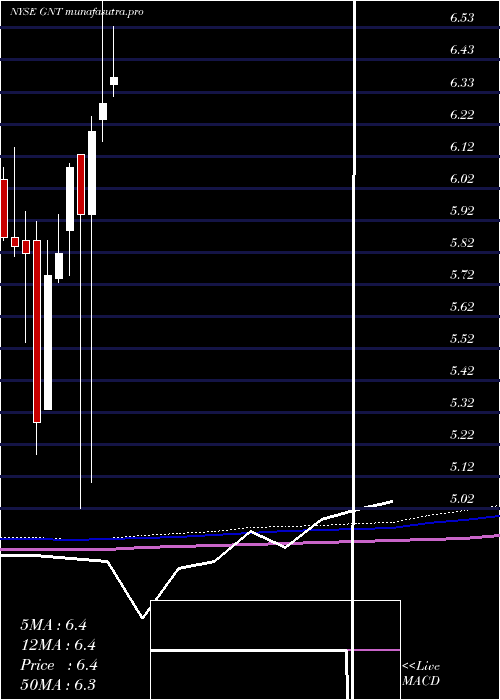Click the 6.53 price axis label
Viewport: 500px width, 700px height.
pos(462,18)
